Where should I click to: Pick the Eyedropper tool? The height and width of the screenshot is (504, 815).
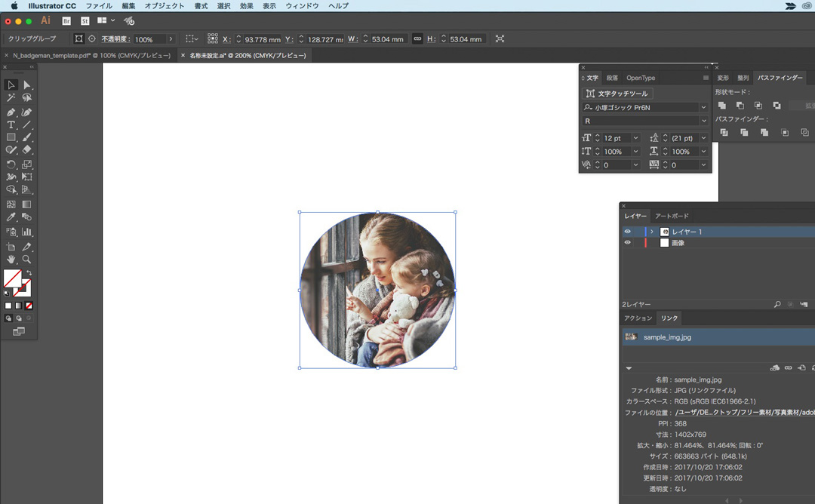tap(11, 217)
